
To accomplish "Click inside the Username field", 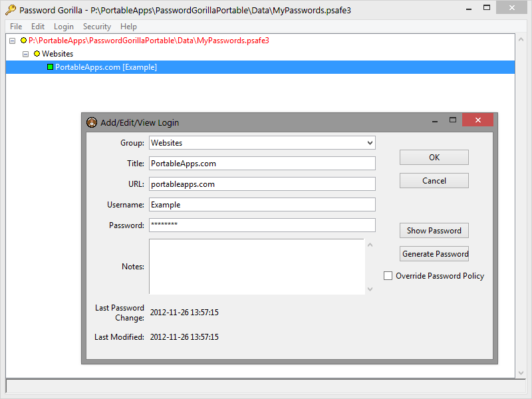I will (262, 205).
